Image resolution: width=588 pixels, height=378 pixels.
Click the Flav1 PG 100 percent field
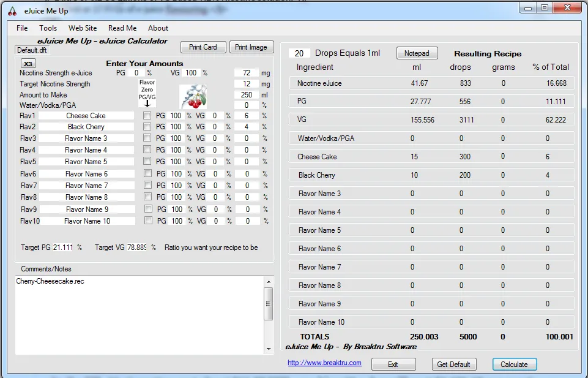[176, 116]
